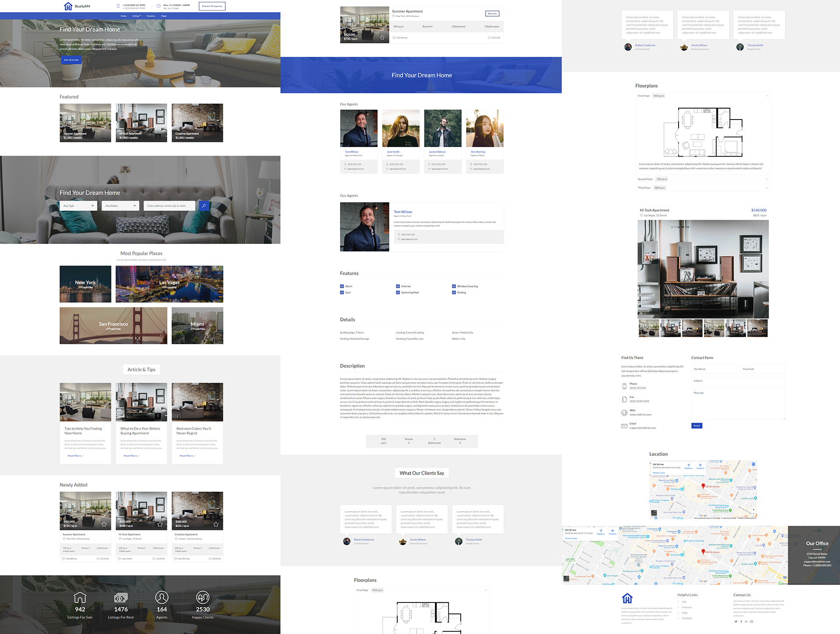Click the Get Started button
This screenshot has height=634, width=840.
pos(71,60)
